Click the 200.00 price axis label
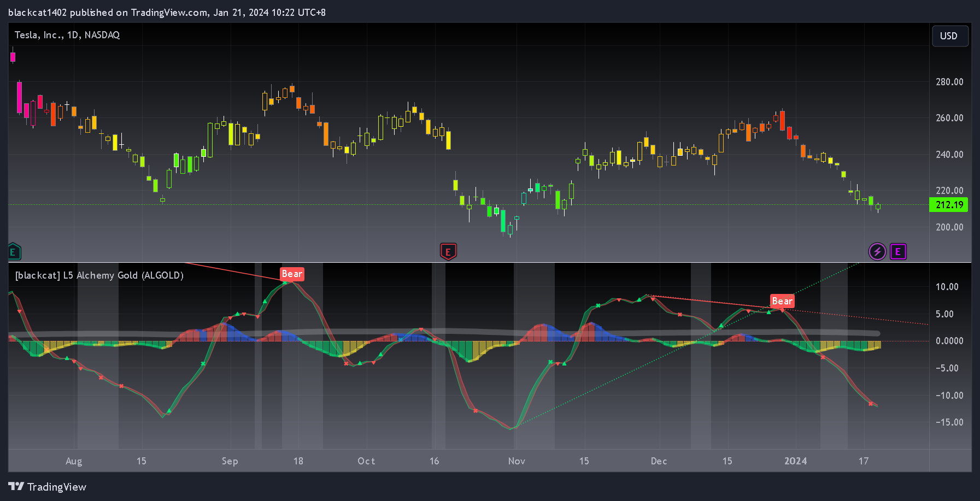 click(949, 227)
